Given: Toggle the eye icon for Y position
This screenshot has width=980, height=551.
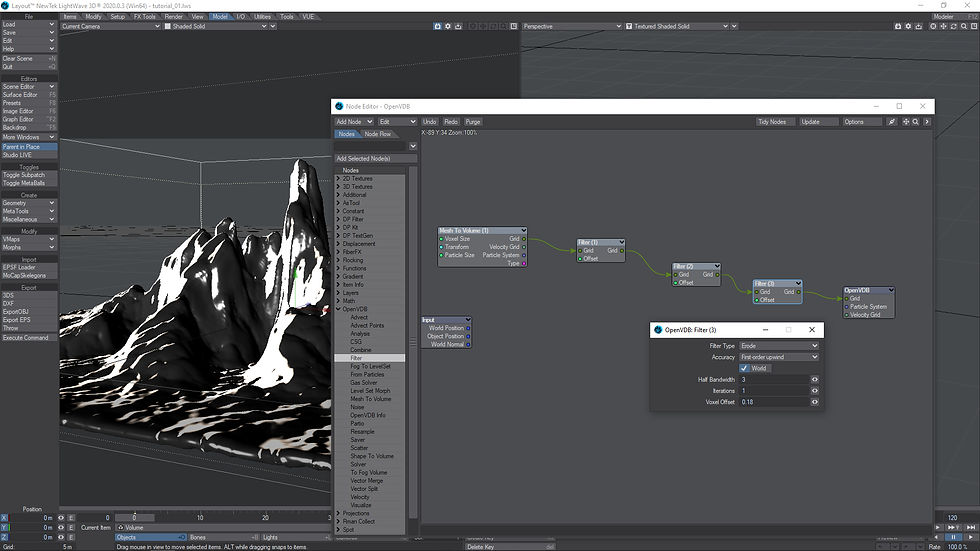Looking at the screenshot, I should [61, 527].
